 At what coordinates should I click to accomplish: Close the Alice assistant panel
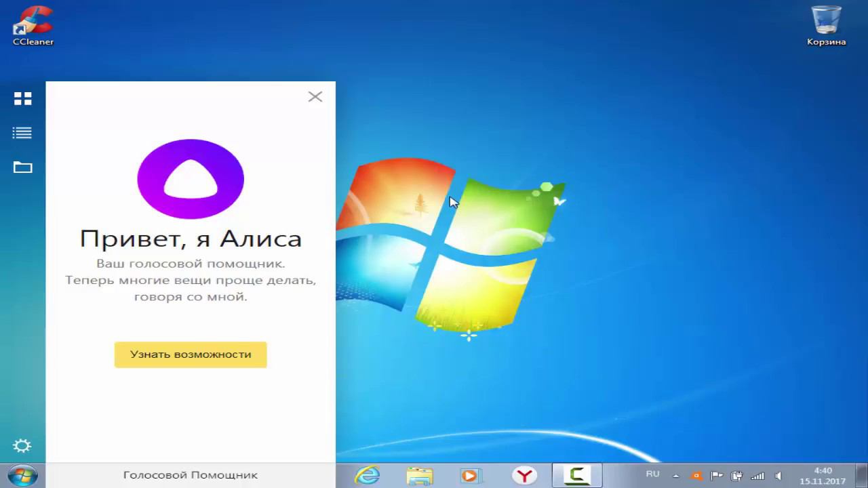(x=315, y=96)
